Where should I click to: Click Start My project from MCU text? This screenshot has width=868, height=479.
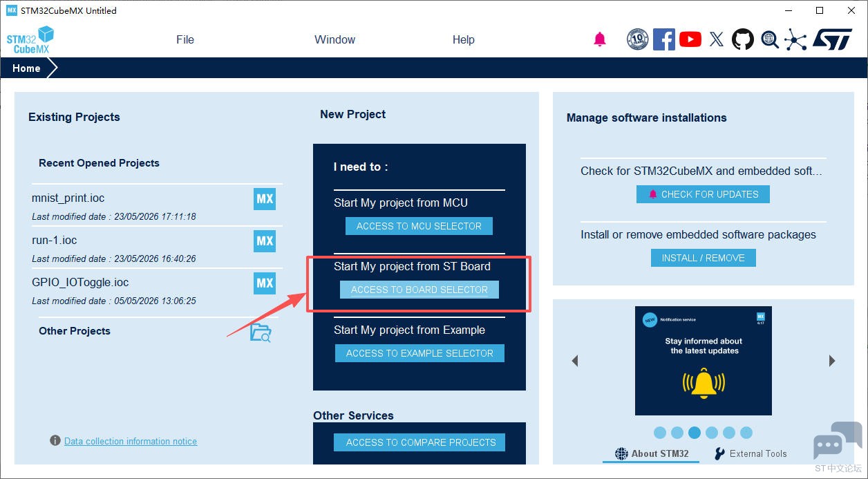tap(401, 203)
